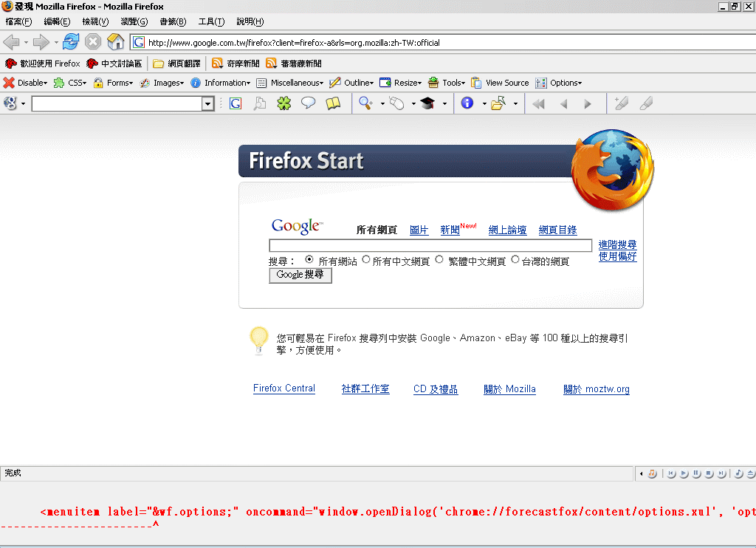Select the 所有中文網頁 radio button

pos(366,259)
